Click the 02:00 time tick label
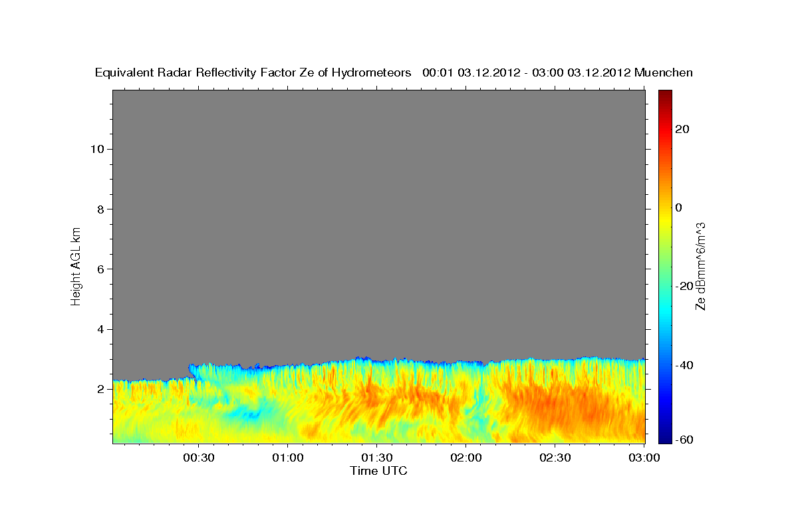798x532 pixels. tap(465, 458)
